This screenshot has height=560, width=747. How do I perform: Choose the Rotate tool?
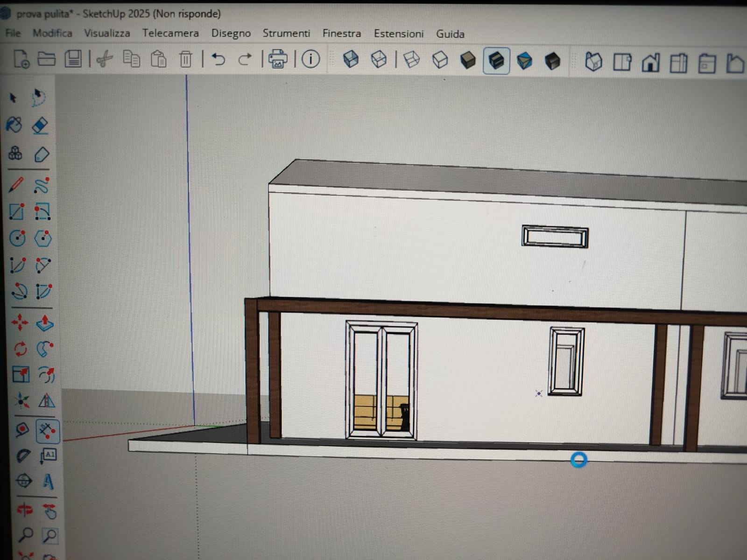pos(21,348)
